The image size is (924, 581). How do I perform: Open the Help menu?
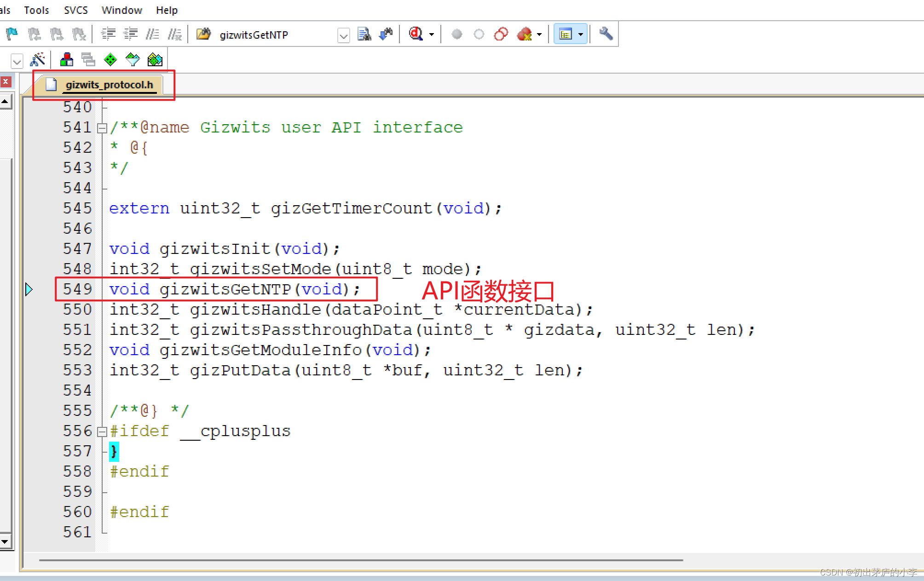pos(167,10)
